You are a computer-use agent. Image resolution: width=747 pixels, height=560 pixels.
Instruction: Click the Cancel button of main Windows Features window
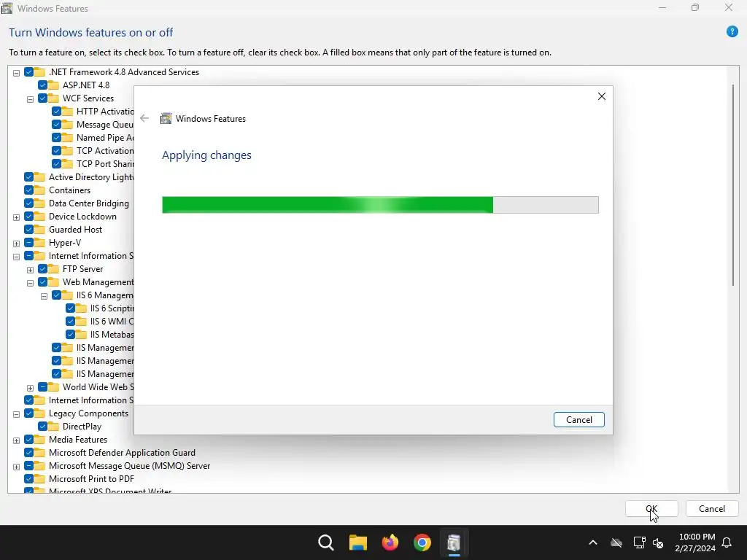(712, 508)
